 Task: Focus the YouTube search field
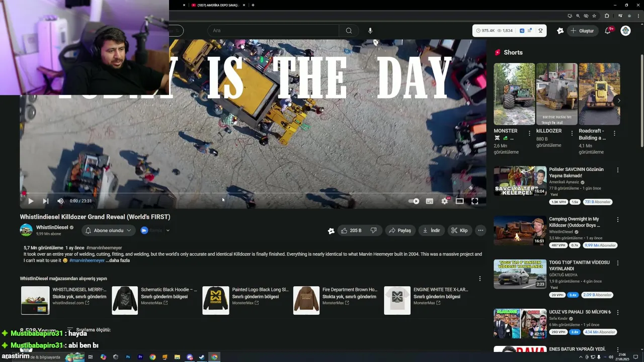coord(273,31)
